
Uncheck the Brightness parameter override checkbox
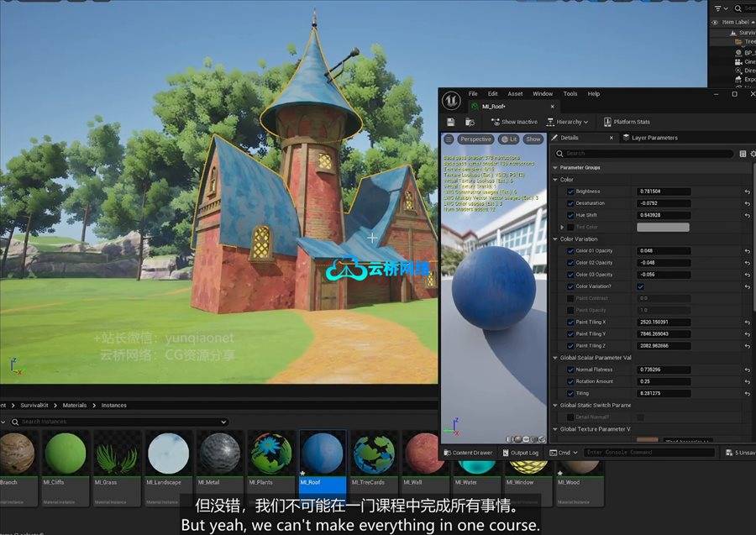pyautogui.click(x=570, y=191)
